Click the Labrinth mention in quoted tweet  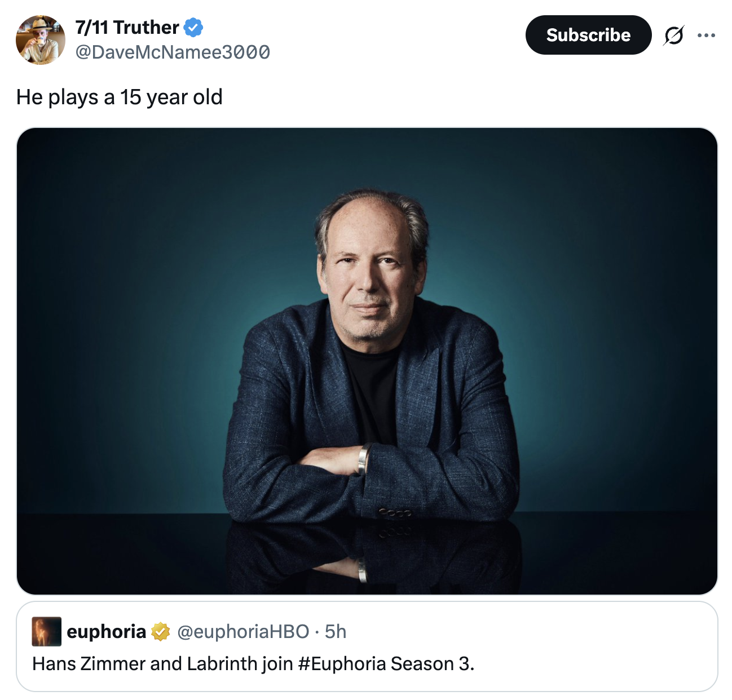(x=220, y=664)
